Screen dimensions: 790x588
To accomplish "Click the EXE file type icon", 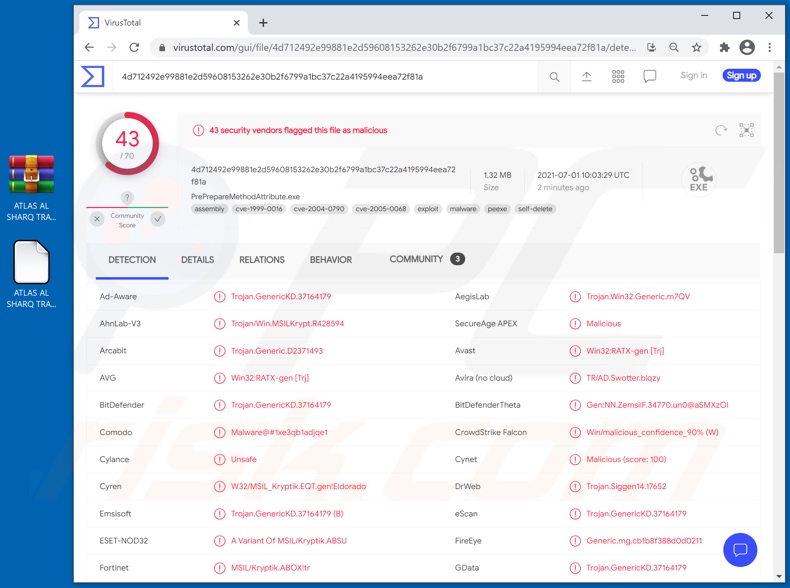I will 699,179.
